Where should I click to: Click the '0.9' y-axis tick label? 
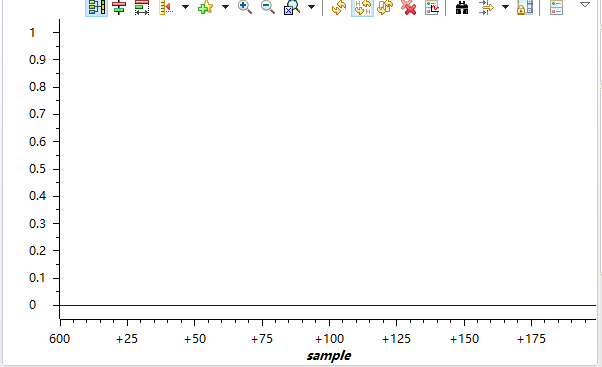coord(37,60)
